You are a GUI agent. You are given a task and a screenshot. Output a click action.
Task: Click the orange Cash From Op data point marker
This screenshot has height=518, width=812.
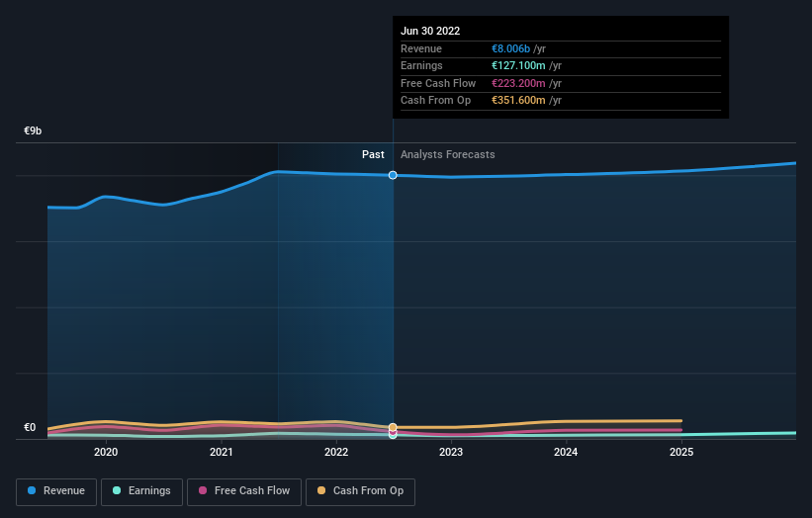393,427
